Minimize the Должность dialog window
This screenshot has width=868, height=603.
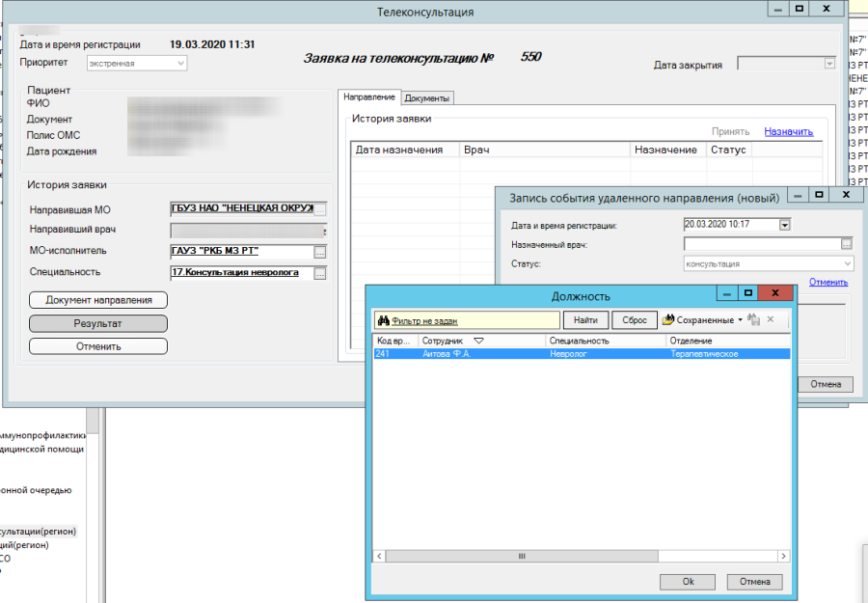(727, 293)
